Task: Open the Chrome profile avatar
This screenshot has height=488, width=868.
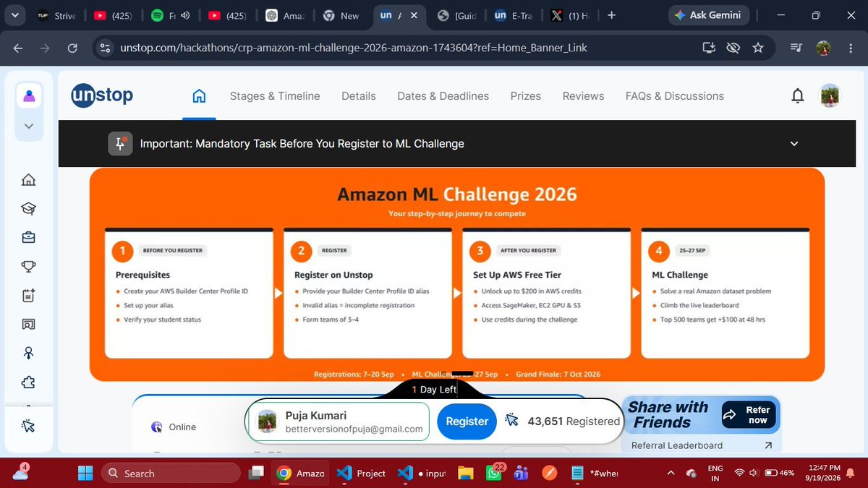Action: [x=822, y=48]
